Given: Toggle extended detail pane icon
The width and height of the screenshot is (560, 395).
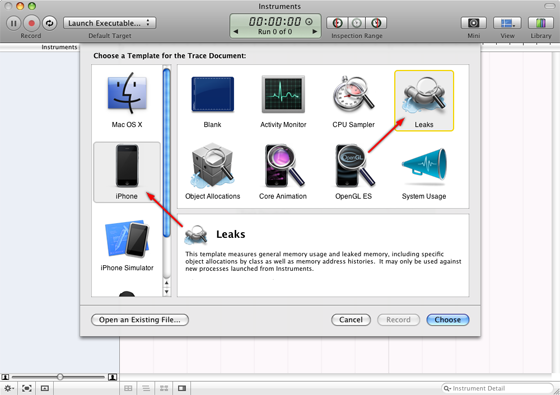Looking at the screenshot, I should point(182,388).
